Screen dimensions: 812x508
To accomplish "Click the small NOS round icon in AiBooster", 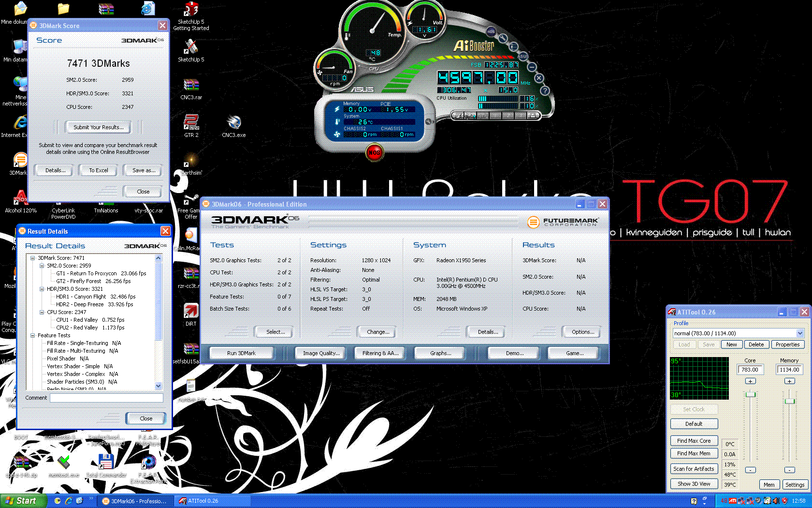I will click(x=491, y=32).
